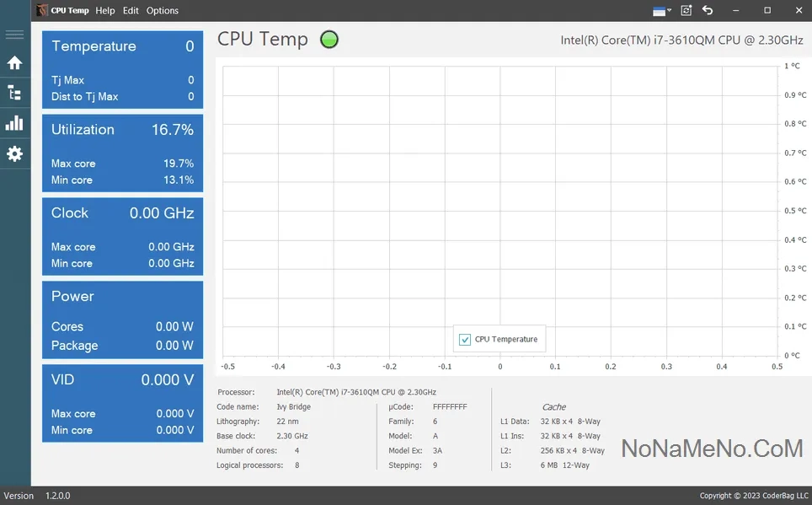Select the VID voltage panel tile
The width and height of the screenshot is (812, 505).
tap(122, 404)
